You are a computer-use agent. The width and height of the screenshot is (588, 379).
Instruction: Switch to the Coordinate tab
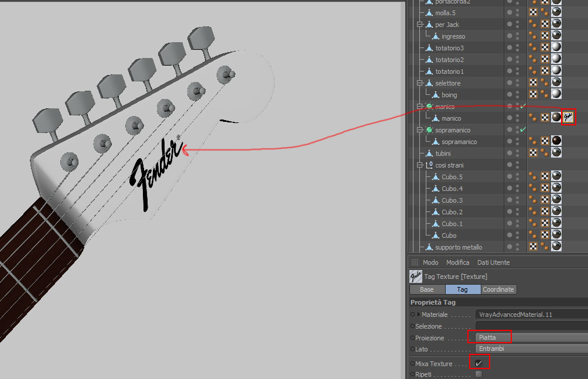tap(498, 289)
